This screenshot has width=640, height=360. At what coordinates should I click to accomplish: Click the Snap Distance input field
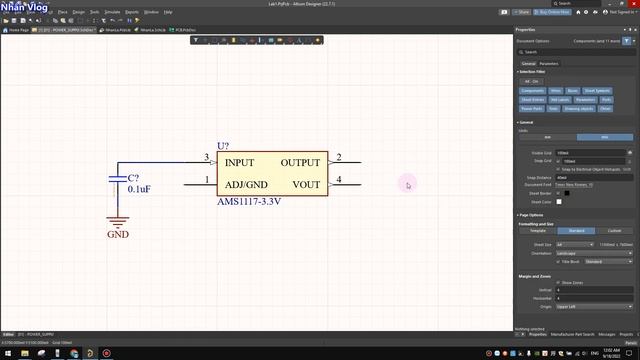tap(594, 178)
